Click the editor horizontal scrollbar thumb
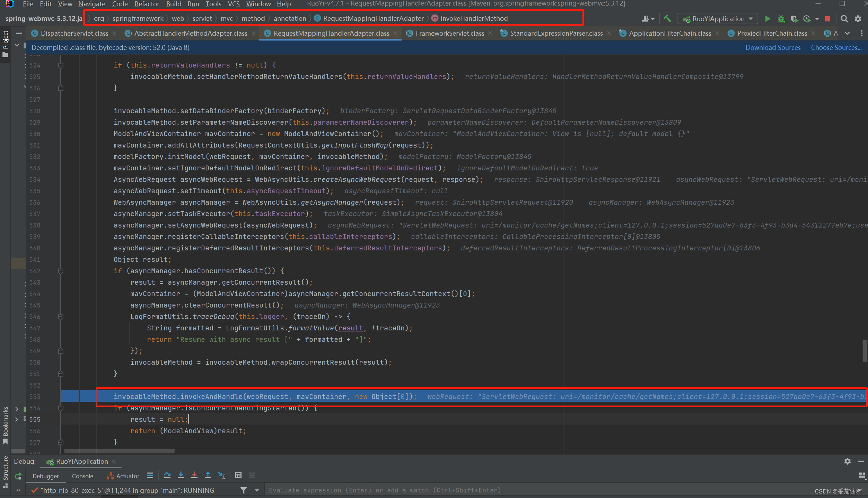 click(x=119, y=451)
